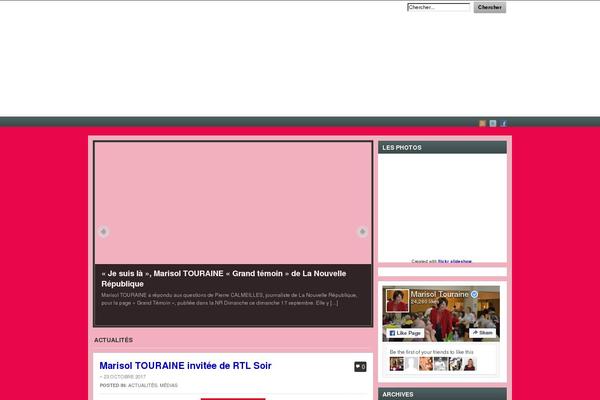Click the slide excerpt mentioning Pierre CALMEILLES

tap(229, 299)
